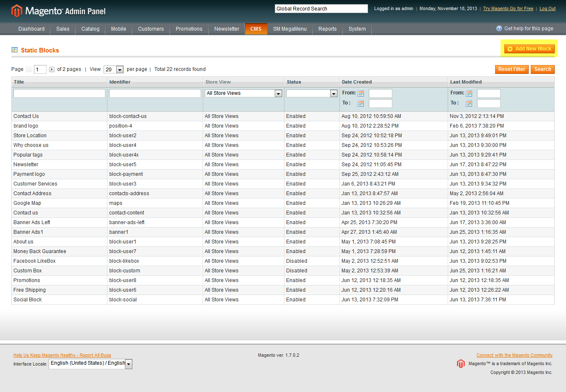The width and height of the screenshot is (566, 392).
Task: Open Connect with the Magento Community link
Action: click(514, 355)
